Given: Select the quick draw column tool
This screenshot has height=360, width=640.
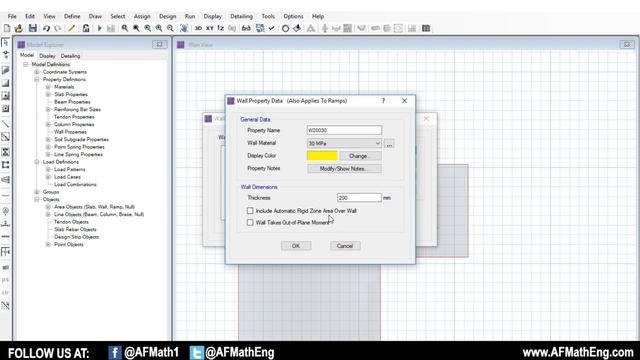Looking at the screenshot, I should coord(5,152).
